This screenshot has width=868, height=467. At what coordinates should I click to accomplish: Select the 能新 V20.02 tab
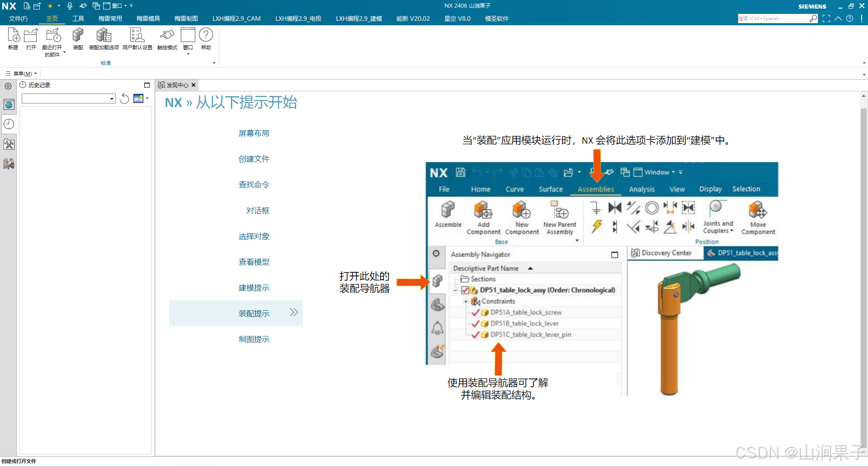[x=413, y=19]
